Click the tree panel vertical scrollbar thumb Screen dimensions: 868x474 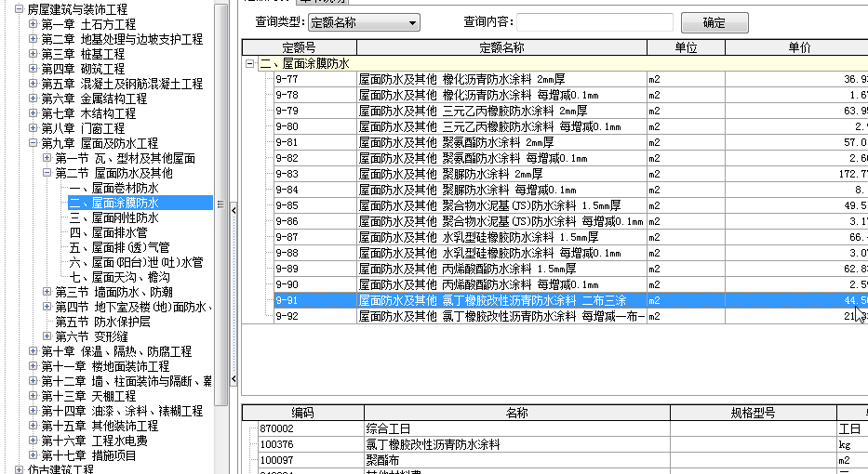click(x=220, y=204)
